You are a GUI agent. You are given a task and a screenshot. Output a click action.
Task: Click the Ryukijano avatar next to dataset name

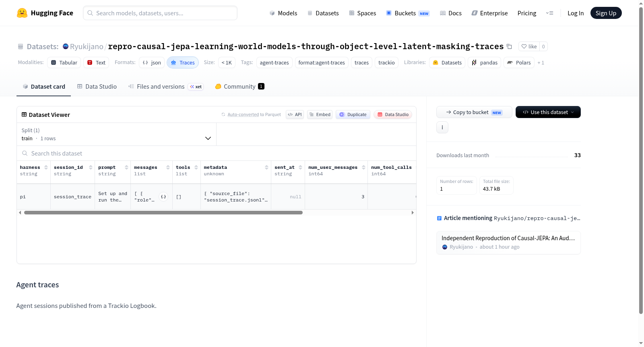pyautogui.click(x=66, y=46)
